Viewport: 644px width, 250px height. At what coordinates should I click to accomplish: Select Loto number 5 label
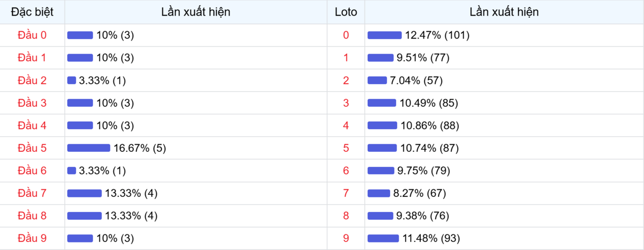346,148
